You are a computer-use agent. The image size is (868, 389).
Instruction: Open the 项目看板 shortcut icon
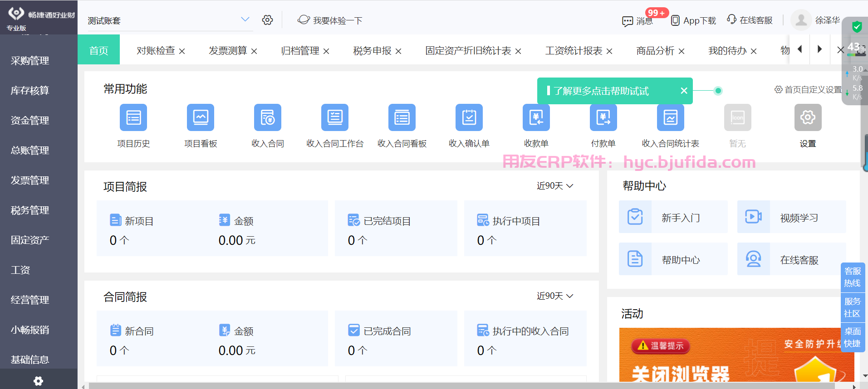coord(201,117)
